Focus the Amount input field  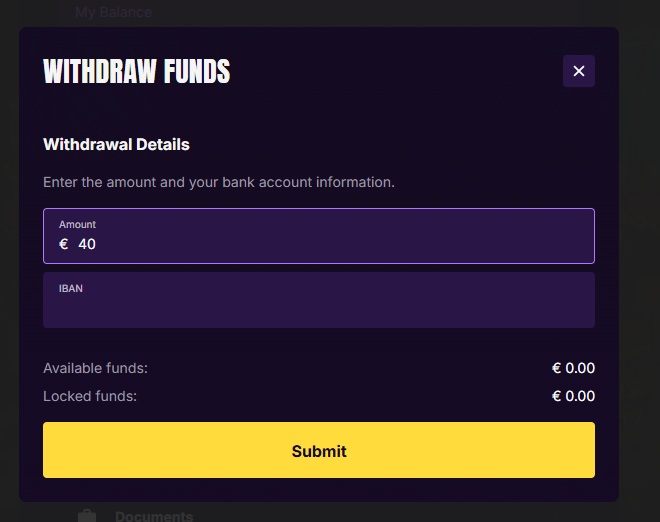click(319, 236)
